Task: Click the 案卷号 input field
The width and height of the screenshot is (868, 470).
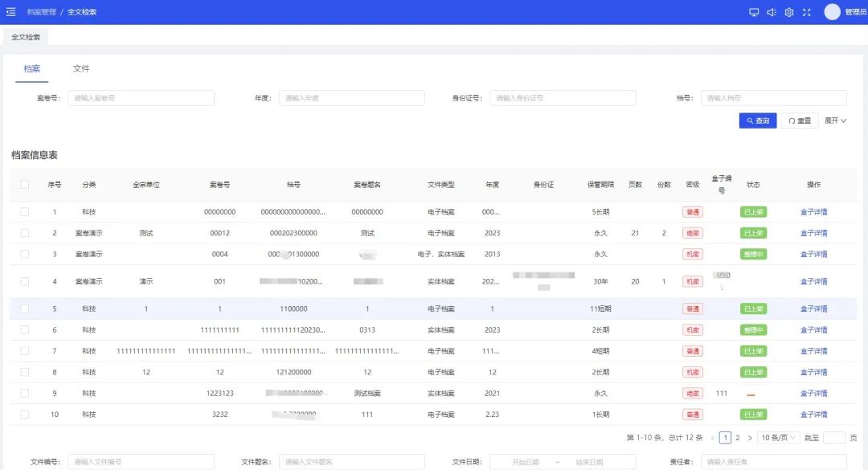Action: [141, 98]
